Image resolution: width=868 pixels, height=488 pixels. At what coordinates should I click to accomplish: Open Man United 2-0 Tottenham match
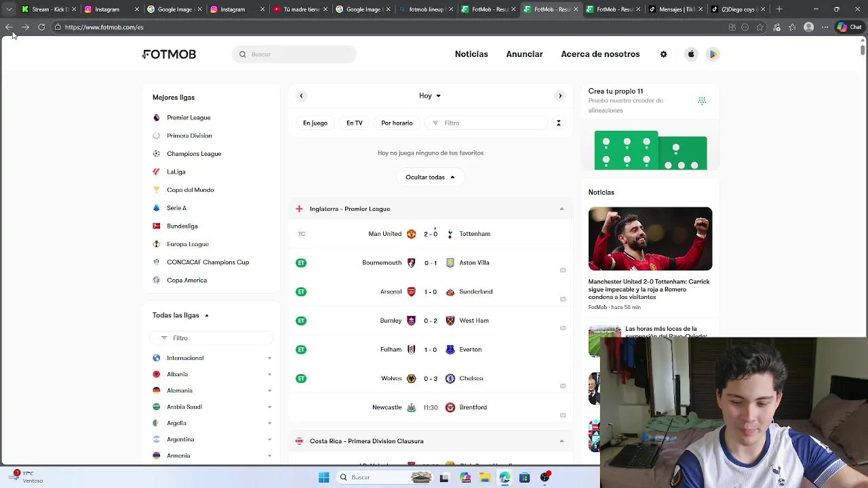coord(431,234)
